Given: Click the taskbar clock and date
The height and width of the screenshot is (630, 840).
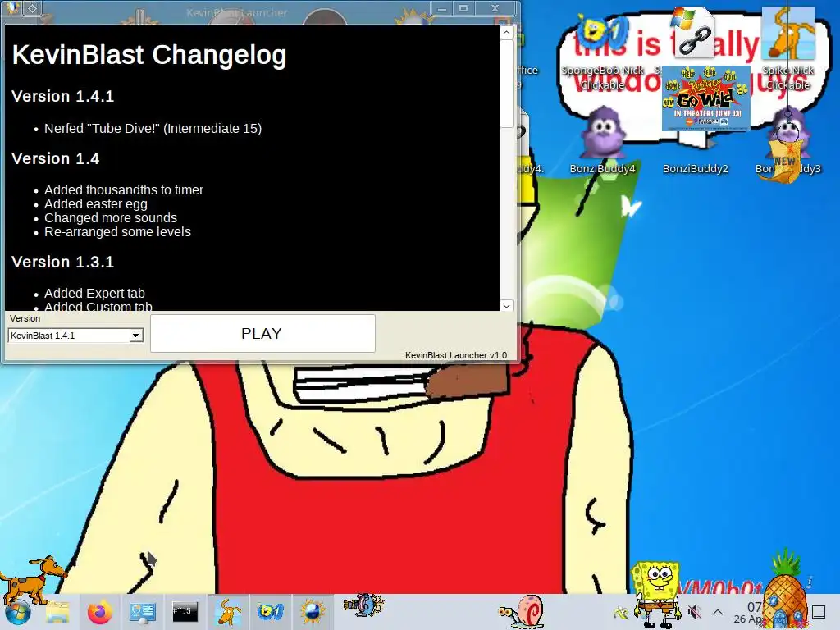Looking at the screenshot, I should tap(748, 612).
